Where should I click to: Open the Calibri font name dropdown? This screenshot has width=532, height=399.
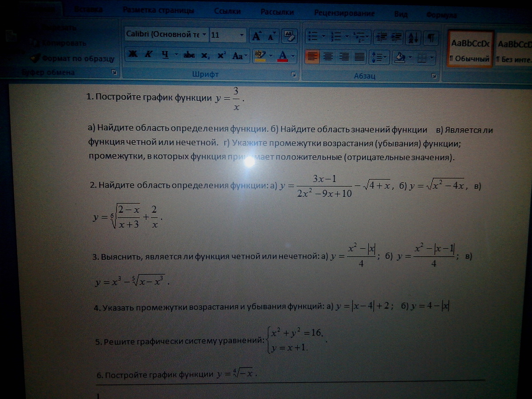point(204,35)
